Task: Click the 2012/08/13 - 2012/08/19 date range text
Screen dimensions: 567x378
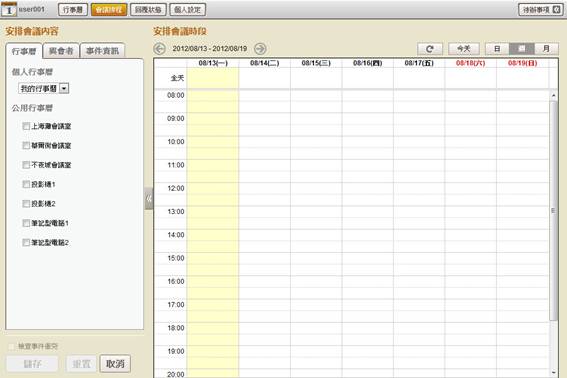Action: click(x=210, y=48)
